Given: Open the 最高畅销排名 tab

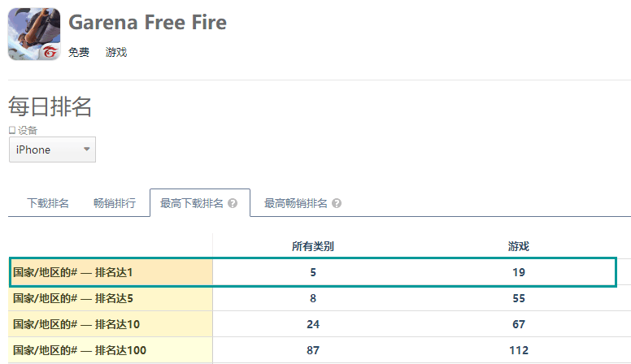Looking at the screenshot, I should (x=296, y=203).
